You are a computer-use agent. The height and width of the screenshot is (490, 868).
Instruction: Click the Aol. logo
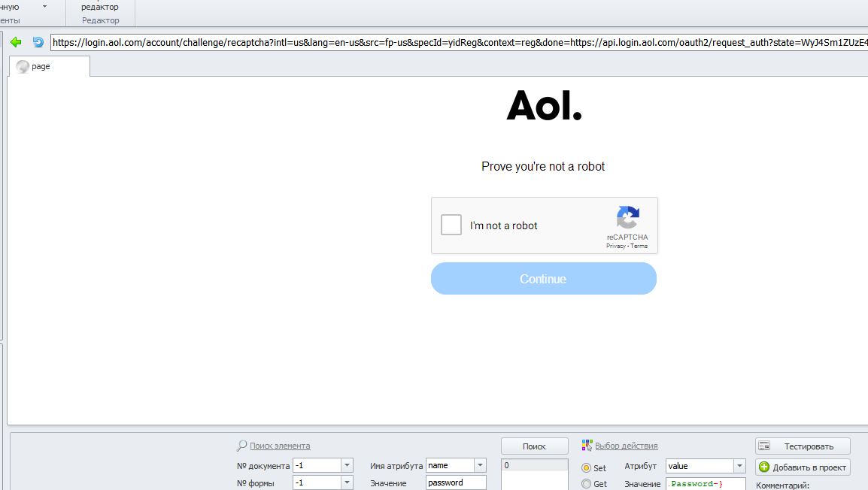[x=544, y=105]
